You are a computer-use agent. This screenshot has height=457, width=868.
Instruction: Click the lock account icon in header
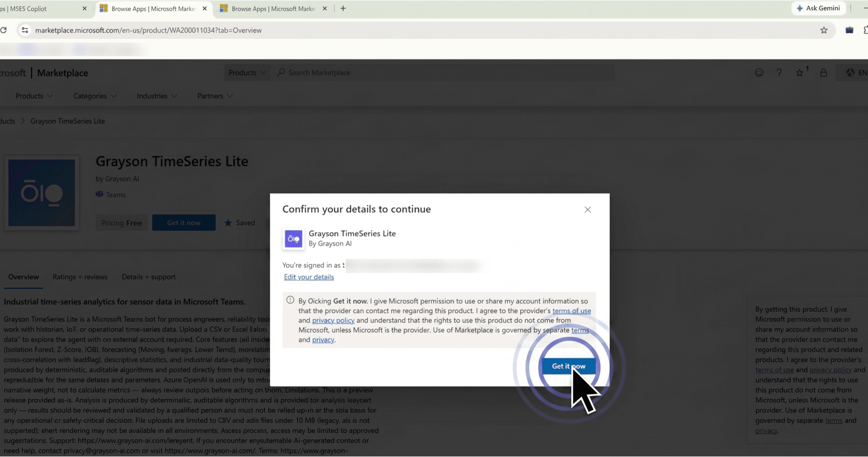pos(823,73)
